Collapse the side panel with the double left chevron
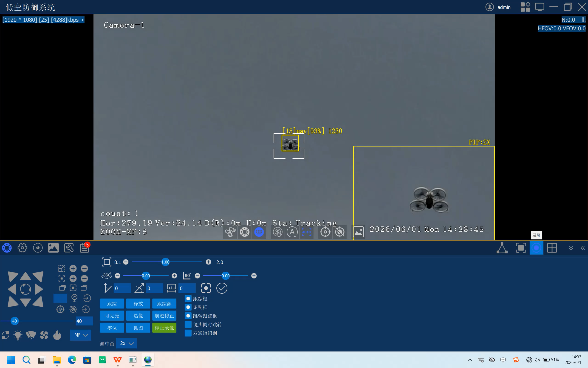The width and height of the screenshot is (588, 368). point(583,248)
